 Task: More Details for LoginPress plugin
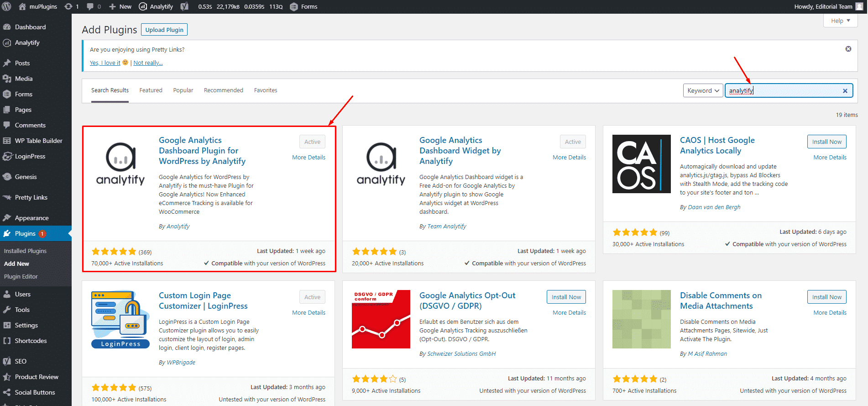(309, 312)
